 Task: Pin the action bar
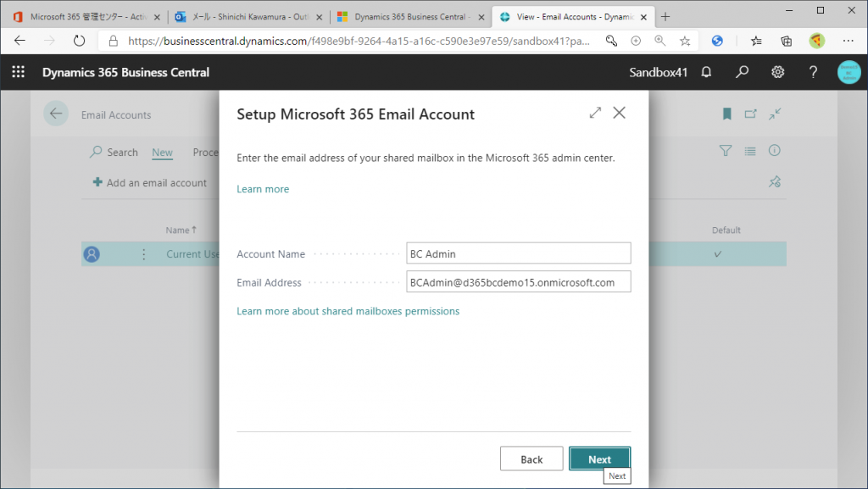click(775, 181)
